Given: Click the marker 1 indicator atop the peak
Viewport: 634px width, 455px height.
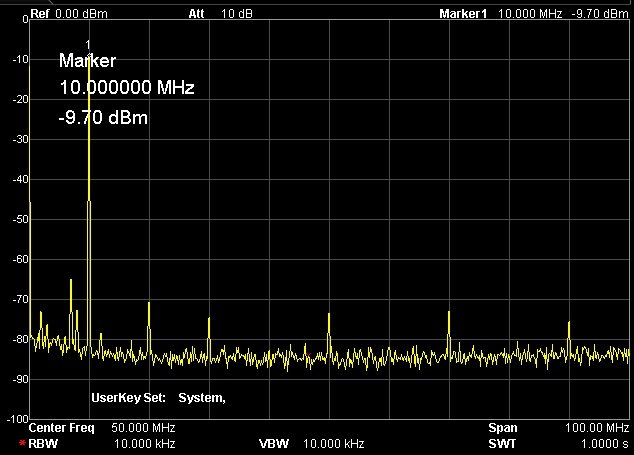Looking at the screenshot, I should pyautogui.click(x=88, y=44).
